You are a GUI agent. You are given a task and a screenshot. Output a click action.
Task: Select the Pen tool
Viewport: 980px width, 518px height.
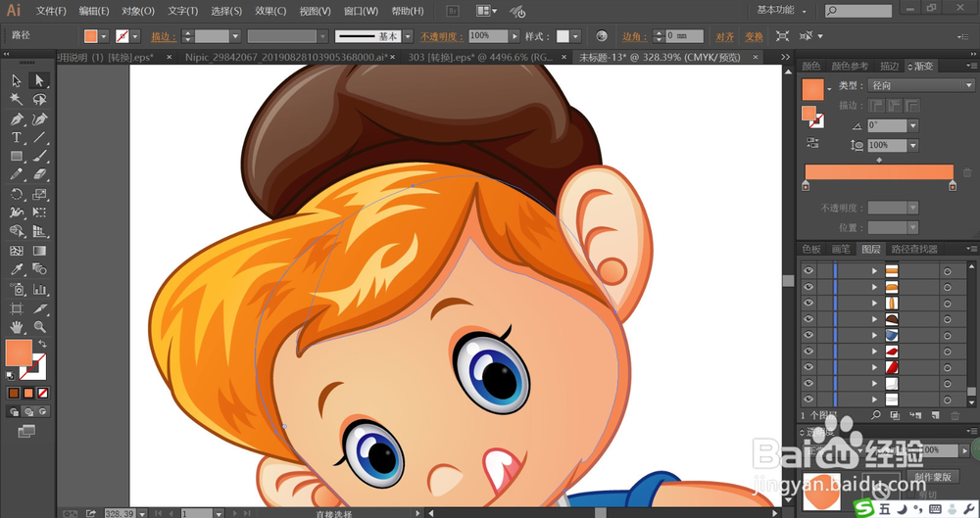[x=17, y=118]
